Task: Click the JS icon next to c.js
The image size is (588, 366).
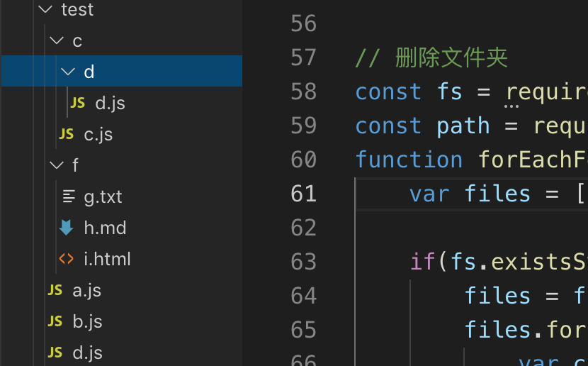Action: tap(67, 134)
